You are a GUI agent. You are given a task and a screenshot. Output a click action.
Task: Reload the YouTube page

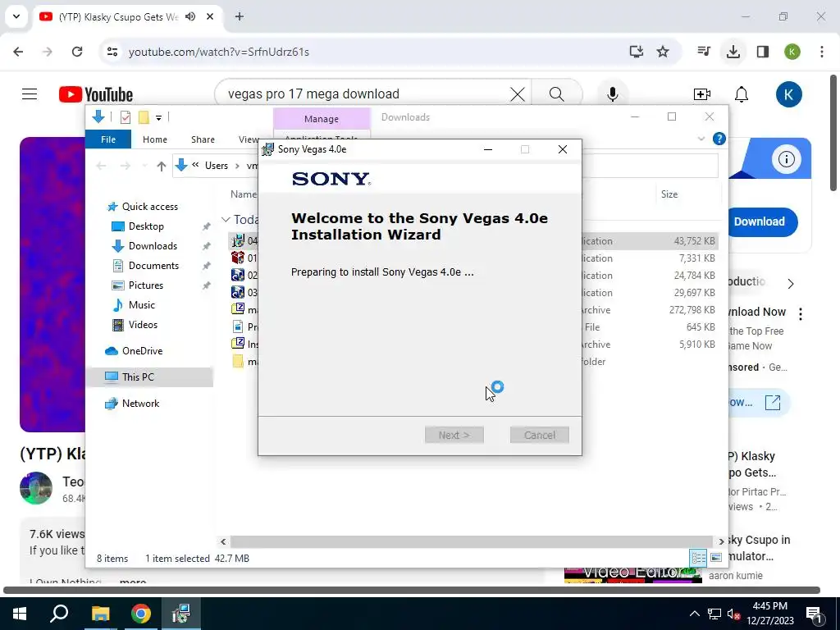[x=77, y=52]
